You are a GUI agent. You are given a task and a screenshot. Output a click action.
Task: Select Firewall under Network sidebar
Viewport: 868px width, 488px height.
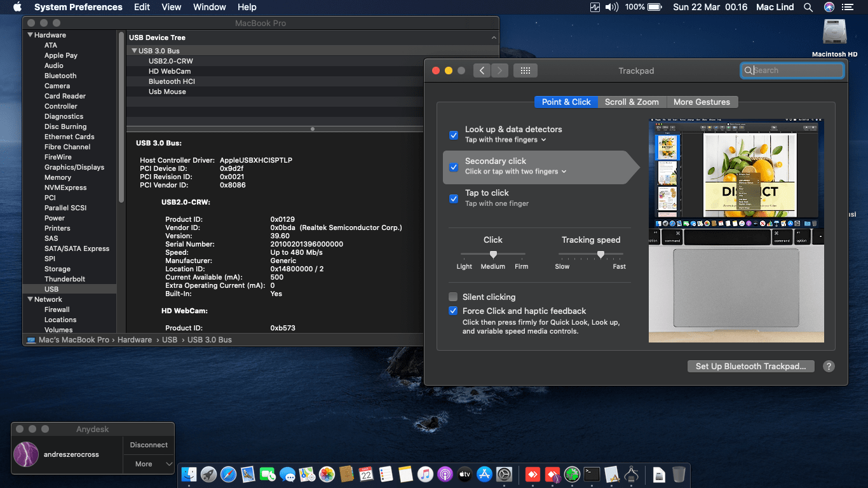(x=57, y=309)
